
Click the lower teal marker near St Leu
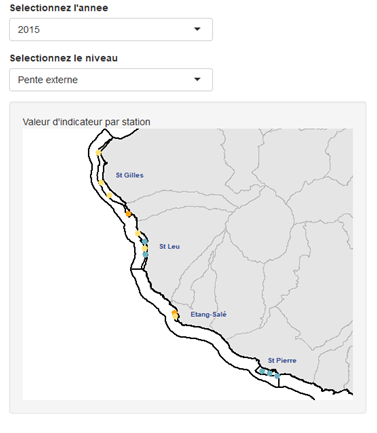pyautogui.click(x=145, y=254)
